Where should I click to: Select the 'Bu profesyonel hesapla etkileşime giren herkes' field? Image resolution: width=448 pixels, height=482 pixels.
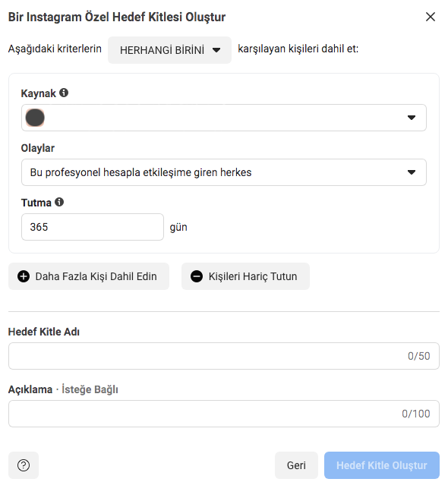(224, 172)
